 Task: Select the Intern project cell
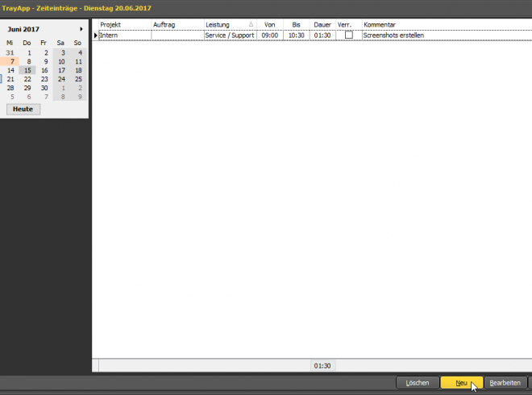tap(125, 35)
